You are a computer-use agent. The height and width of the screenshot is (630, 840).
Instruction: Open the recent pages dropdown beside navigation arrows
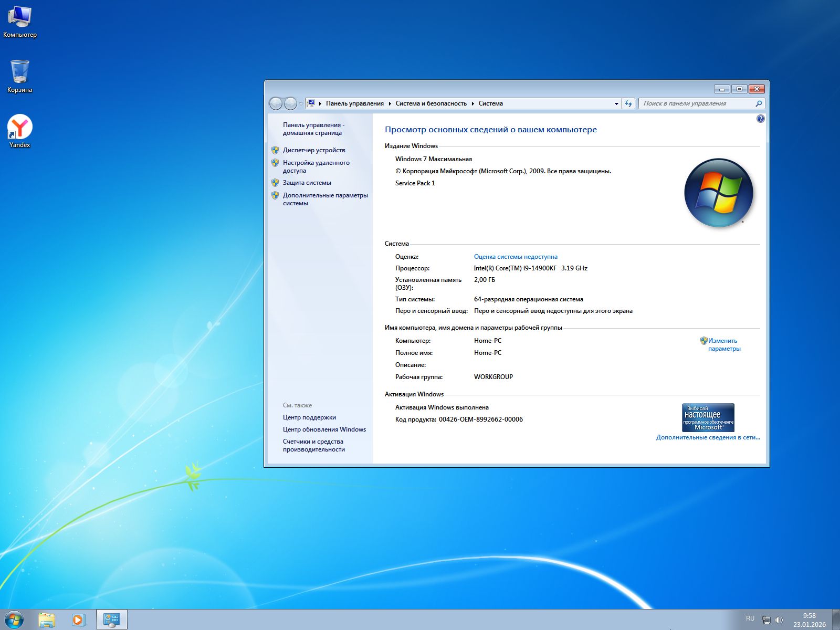(299, 103)
